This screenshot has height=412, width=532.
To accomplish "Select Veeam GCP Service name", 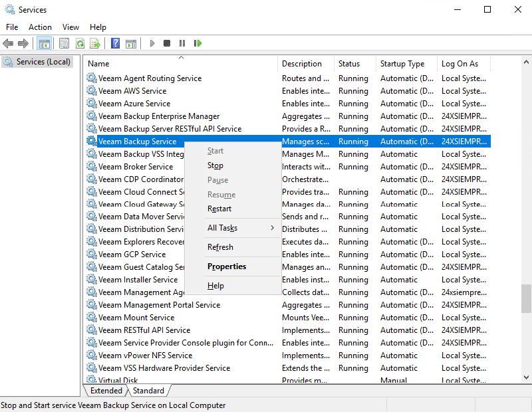I will coord(132,255).
